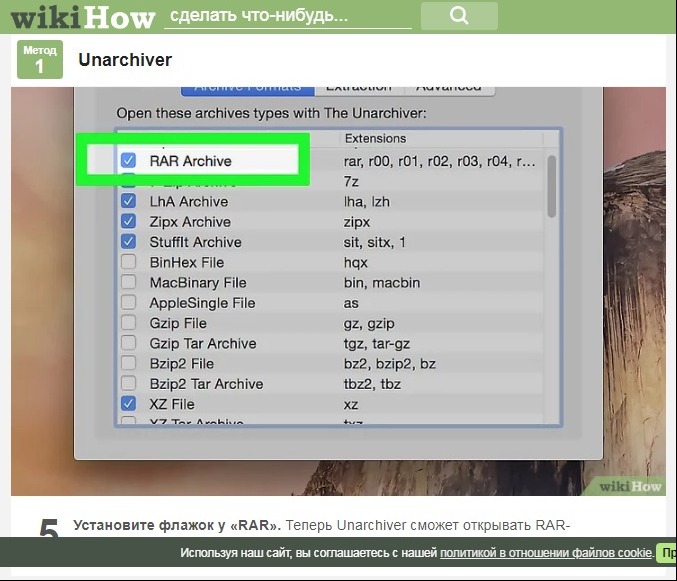This screenshot has width=677, height=581.
Task: Click the archive list scrollbar thumb
Action: 551,186
